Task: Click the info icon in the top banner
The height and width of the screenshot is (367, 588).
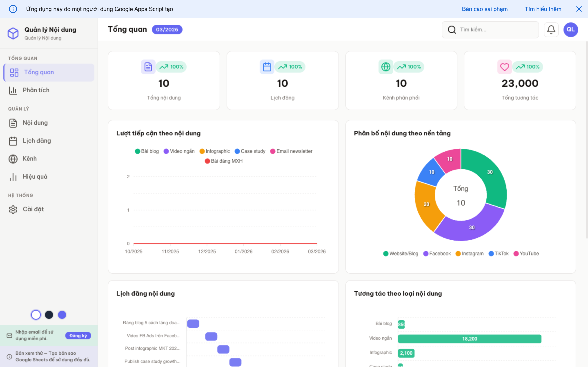Action: (13, 9)
